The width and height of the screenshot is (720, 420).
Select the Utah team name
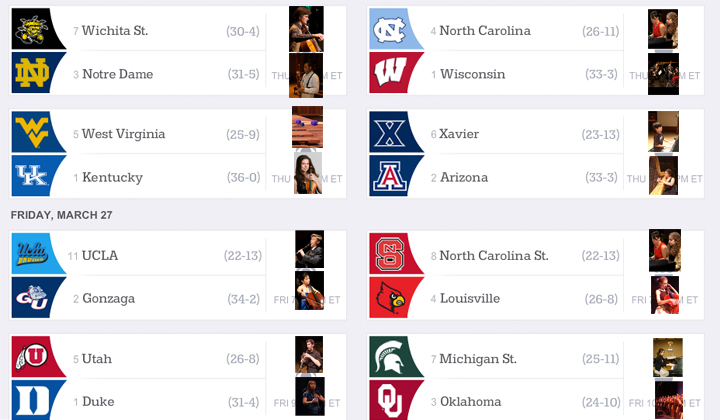pyautogui.click(x=97, y=358)
